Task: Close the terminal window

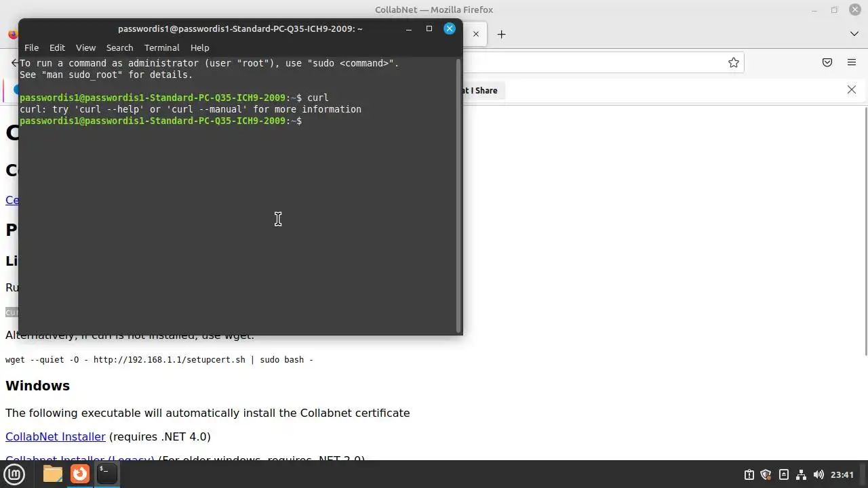Action: [449, 28]
